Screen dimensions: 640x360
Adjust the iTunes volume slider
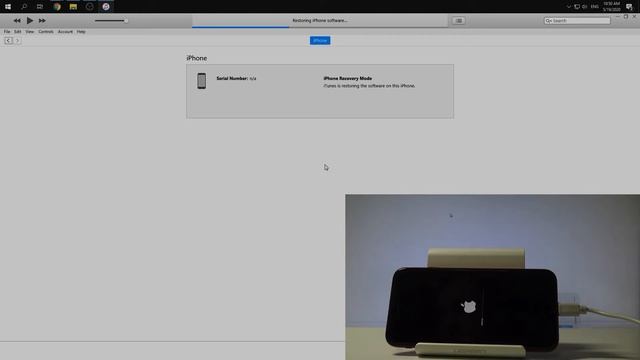[x=111, y=20]
